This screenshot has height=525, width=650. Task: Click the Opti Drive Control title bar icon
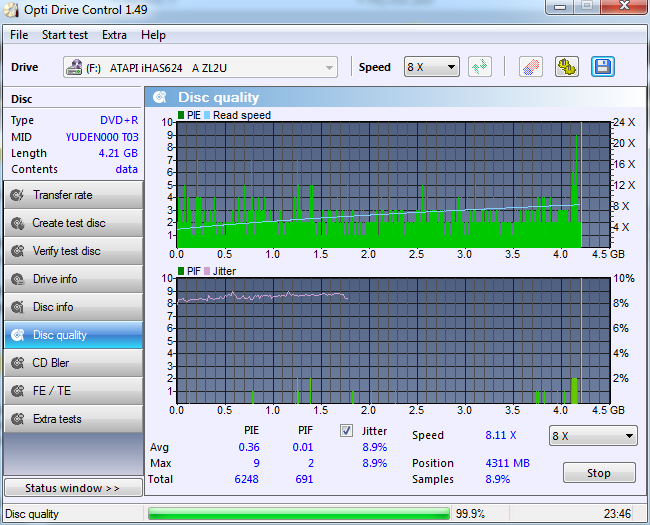pyautogui.click(x=11, y=10)
